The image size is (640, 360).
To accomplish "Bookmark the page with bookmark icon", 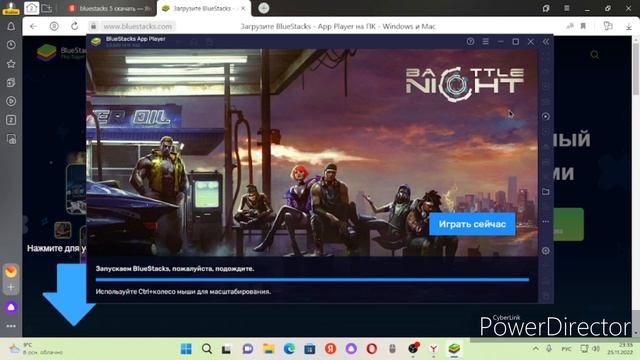I will coord(583,26).
